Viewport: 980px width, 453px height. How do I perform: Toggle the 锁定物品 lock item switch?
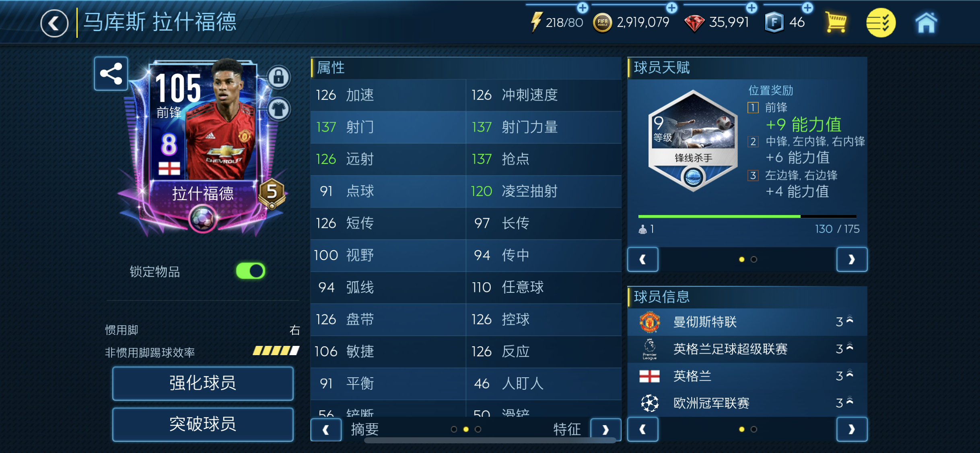(x=250, y=271)
